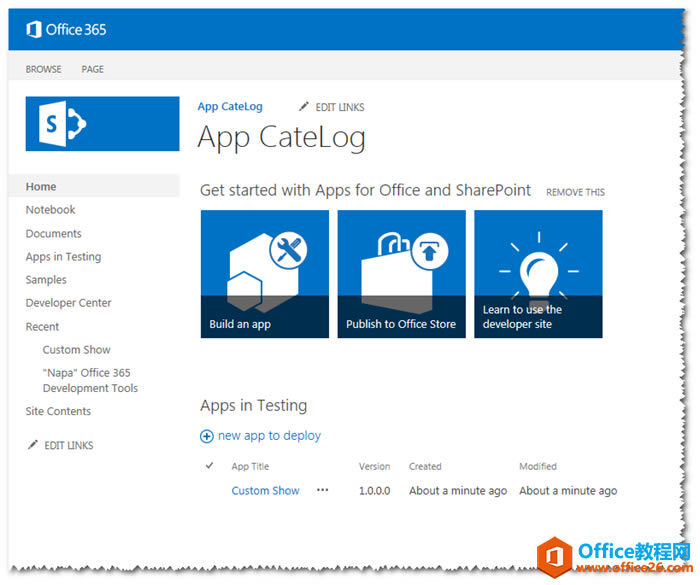This screenshot has height=585, width=700.
Task: Click REMOVE THIS link
Action: click(x=575, y=192)
